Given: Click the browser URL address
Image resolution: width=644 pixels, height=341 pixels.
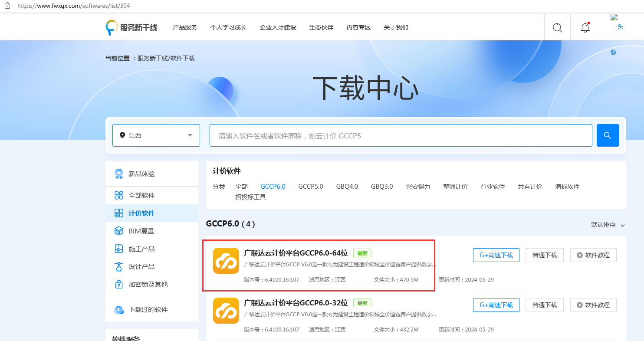Looking at the screenshot, I should pyautogui.click(x=74, y=6).
